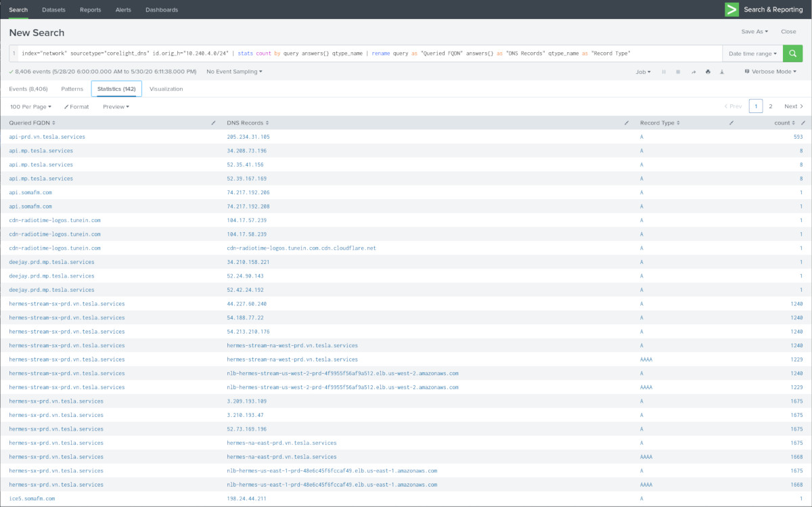Open the 100 Per Page dropdown
This screenshot has width=812, height=507.
30,107
